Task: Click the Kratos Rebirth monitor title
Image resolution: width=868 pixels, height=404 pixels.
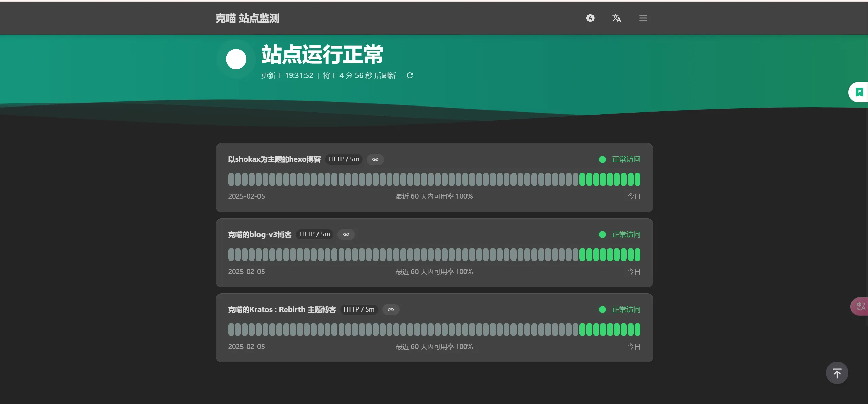Action: (x=282, y=310)
